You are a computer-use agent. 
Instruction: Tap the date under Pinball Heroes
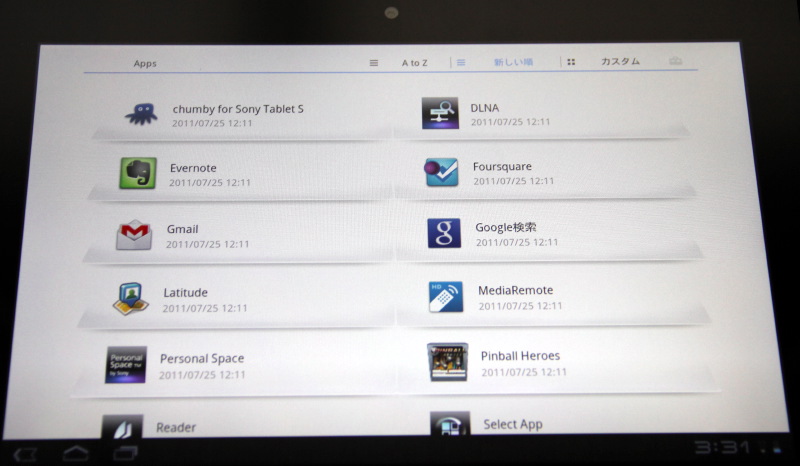(524, 372)
